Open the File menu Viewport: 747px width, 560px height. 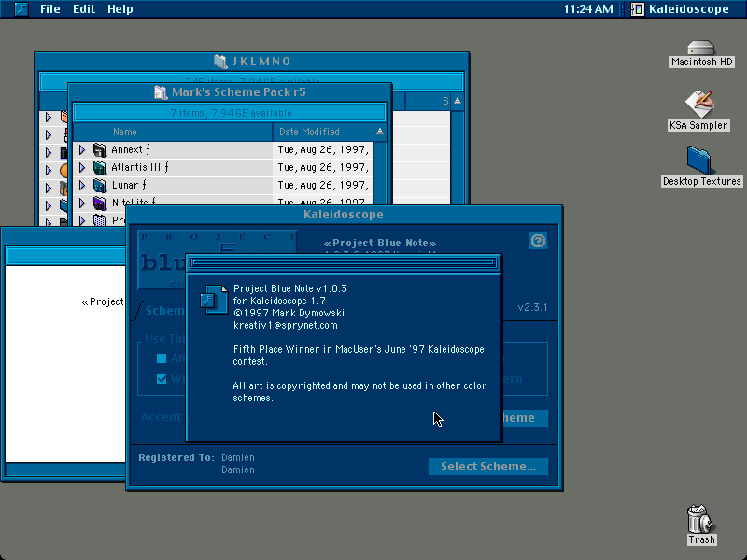pyautogui.click(x=50, y=9)
